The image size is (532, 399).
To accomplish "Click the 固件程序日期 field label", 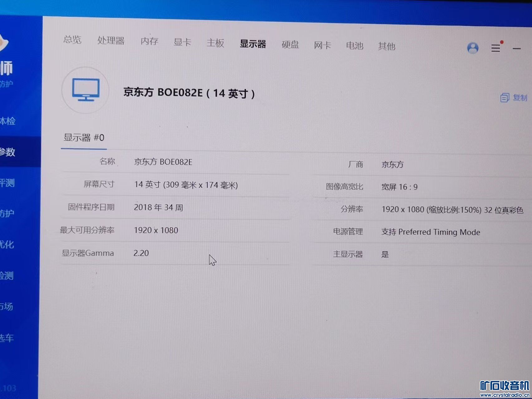I will pos(91,207).
